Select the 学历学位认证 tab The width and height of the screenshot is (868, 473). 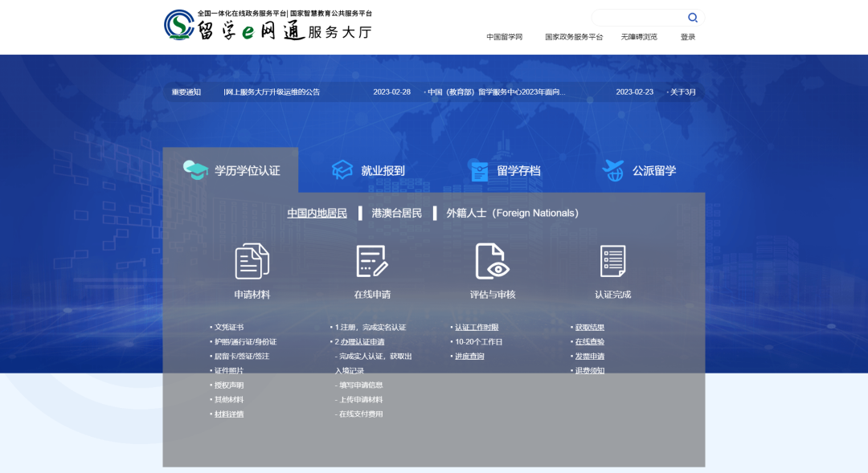[231, 170]
